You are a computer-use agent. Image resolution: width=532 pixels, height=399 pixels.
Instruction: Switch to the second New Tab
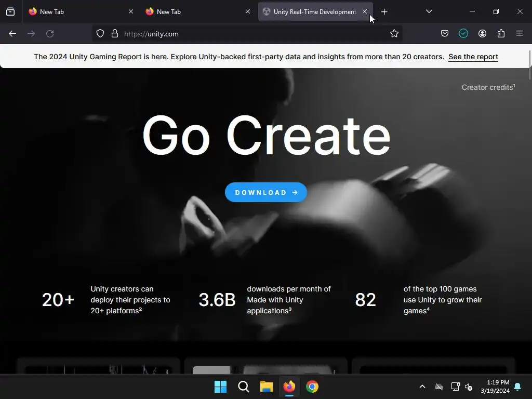coord(198,11)
